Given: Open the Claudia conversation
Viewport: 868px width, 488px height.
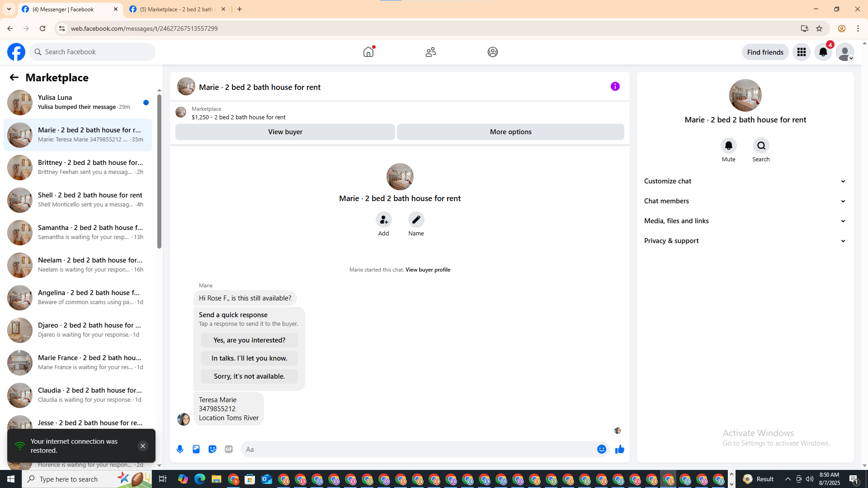Looking at the screenshot, I should (x=78, y=395).
